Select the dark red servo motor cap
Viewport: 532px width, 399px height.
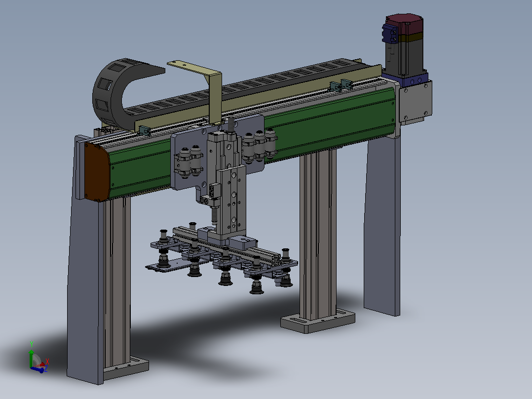click(405, 24)
